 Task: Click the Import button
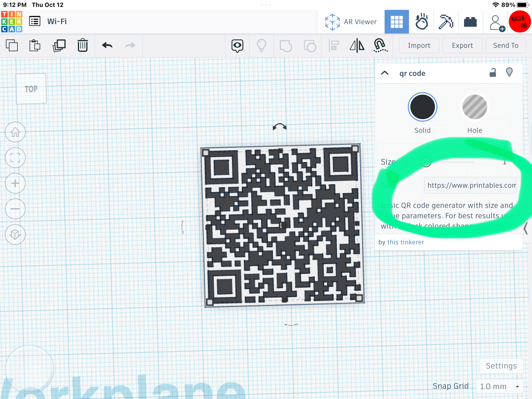point(419,45)
